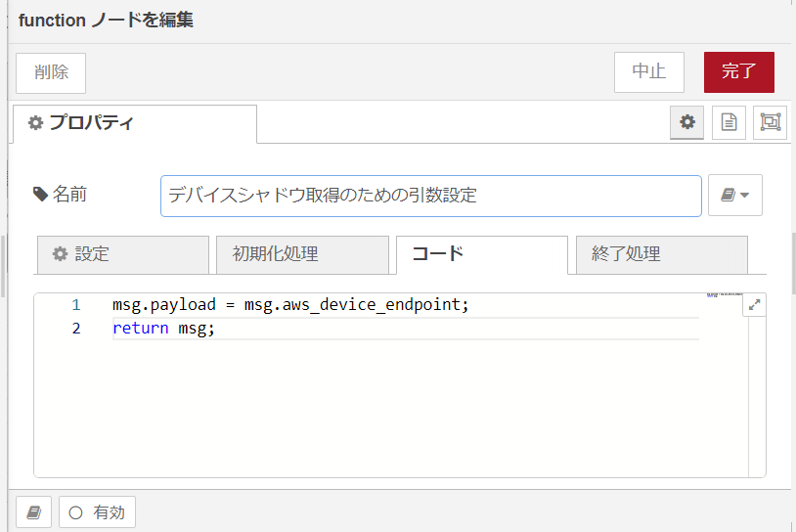
Task: Select the プロパティ tab
Action: pyautogui.click(x=135, y=123)
